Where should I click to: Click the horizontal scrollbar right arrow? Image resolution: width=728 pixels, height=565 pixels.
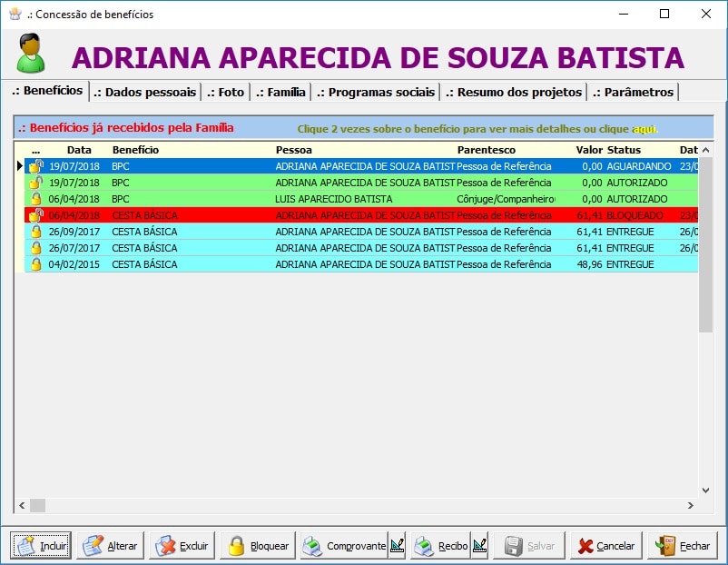pos(690,505)
